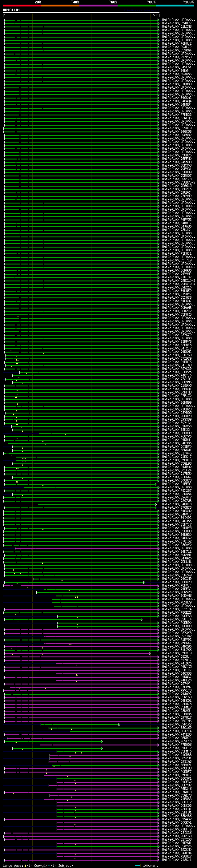Viewport: 197px width, 868px height.
Task: Select row UniRef100_C5FQX5
Action: coord(177,315)
